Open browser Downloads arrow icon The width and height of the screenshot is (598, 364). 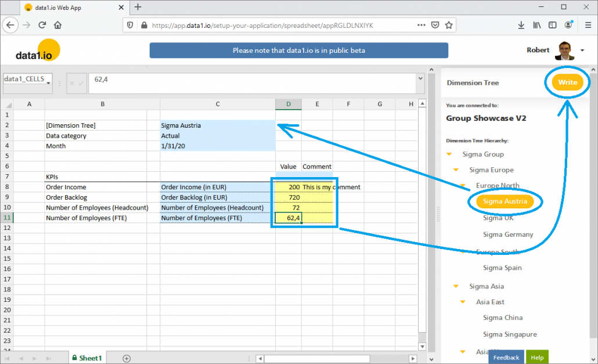click(x=521, y=25)
